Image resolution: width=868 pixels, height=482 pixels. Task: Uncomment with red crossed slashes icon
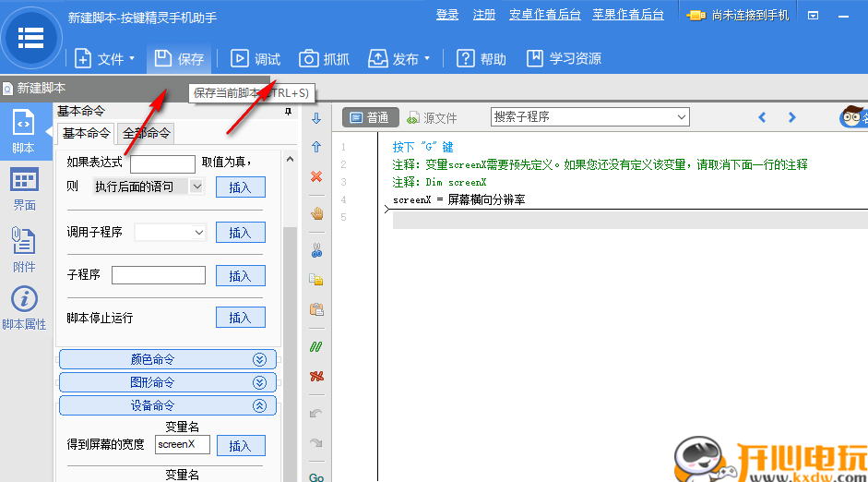pos(316,377)
